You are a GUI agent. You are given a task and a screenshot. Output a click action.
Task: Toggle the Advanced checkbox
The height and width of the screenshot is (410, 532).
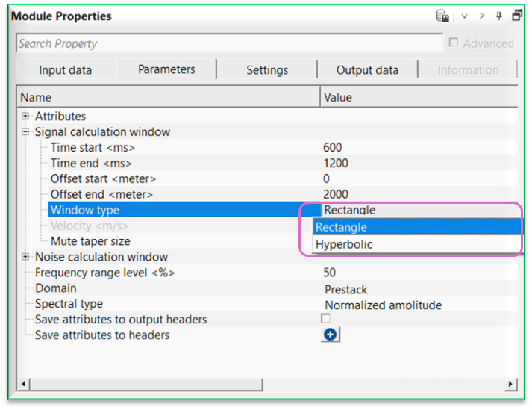coord(454,43)
